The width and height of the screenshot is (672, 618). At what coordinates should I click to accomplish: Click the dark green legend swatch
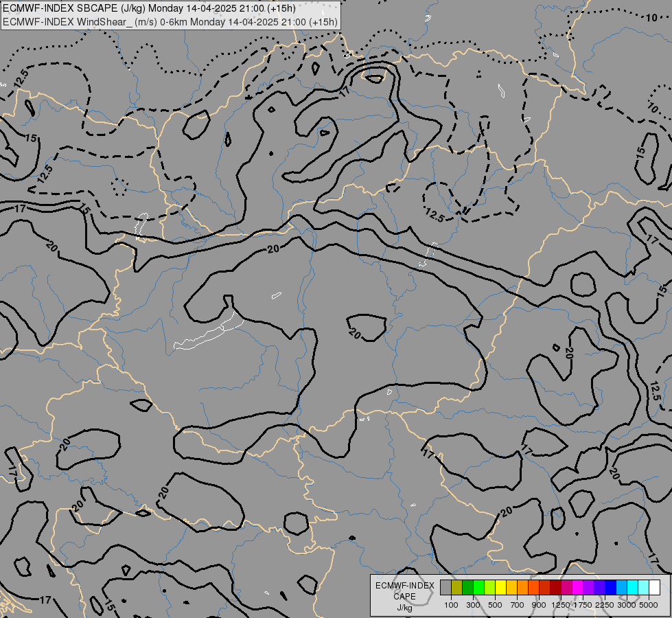coord(467,588)
